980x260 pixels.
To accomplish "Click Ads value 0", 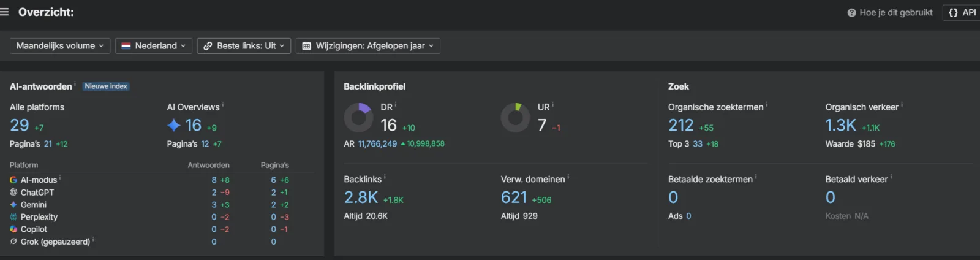I will (688, 216).
